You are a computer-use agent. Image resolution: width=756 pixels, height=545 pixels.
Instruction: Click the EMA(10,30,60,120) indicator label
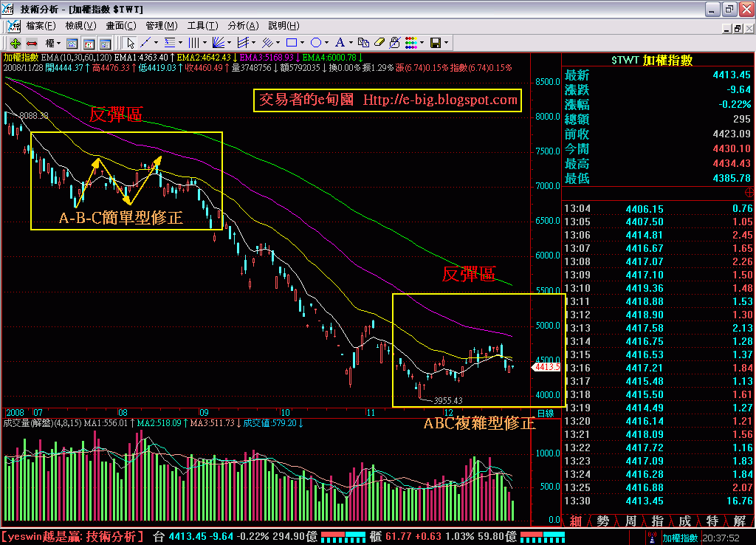[x=76, y=58]
